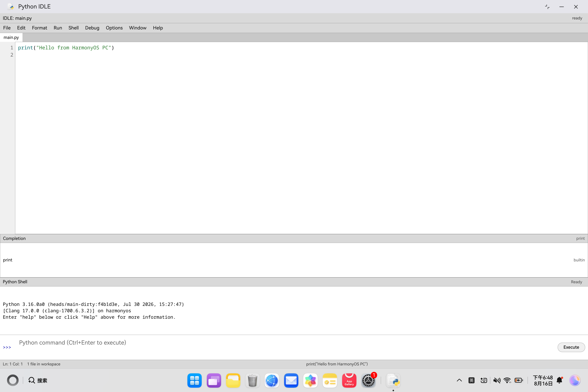Click the IDLE: main.py title label

(x=17, y=18)
